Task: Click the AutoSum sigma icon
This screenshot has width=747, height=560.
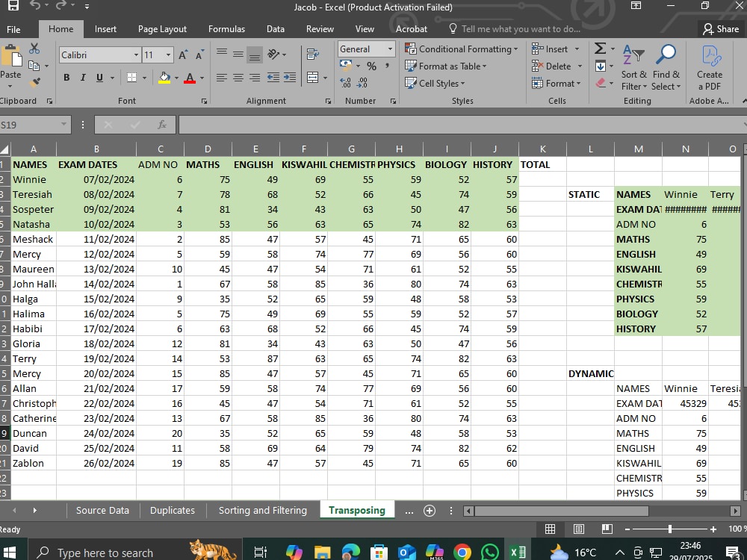Action: point(601,49)
